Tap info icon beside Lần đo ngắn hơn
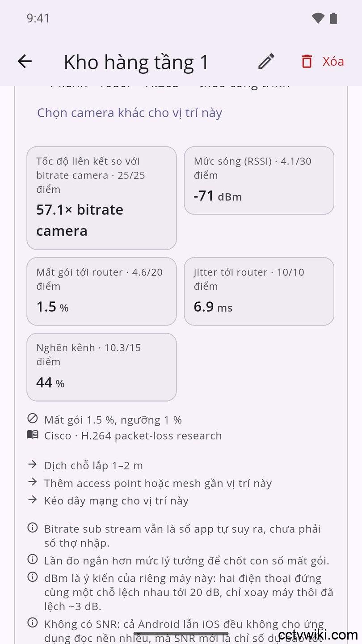This screenshot has height=644, width=362. tap(33, 559)
